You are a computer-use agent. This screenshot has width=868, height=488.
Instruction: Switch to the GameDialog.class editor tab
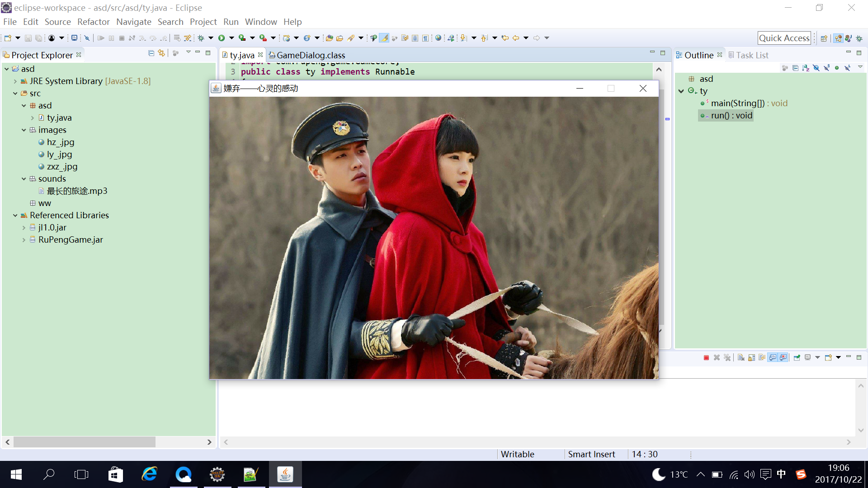pos(307,55)
